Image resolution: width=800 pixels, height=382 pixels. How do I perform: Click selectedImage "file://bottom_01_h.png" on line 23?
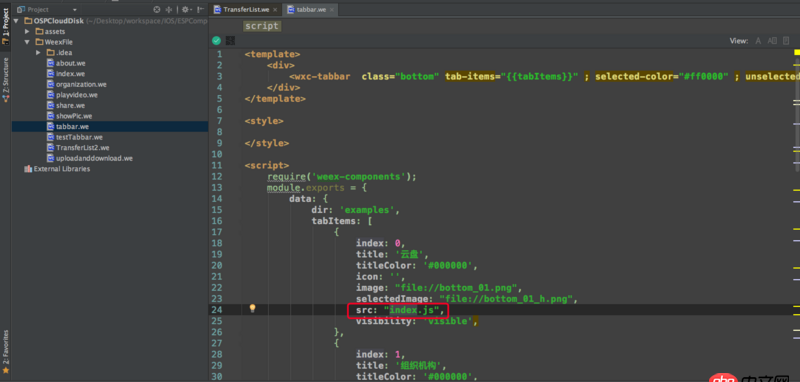(x=466, y=299)
